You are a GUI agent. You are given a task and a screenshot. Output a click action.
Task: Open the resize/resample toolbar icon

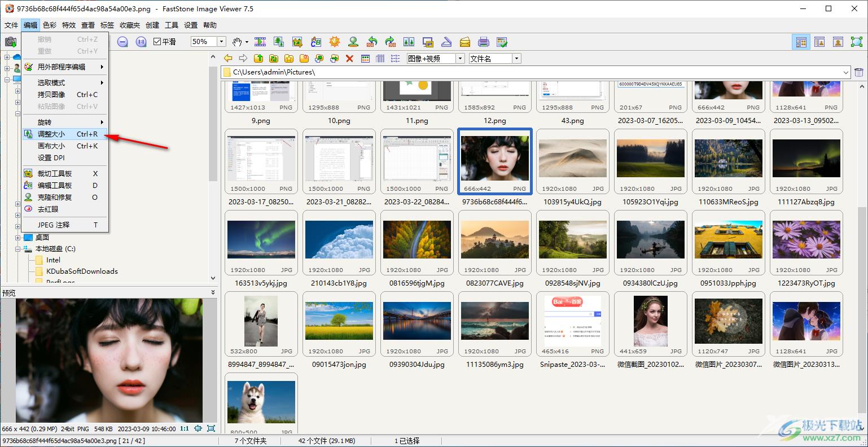(x=279, y=42)
